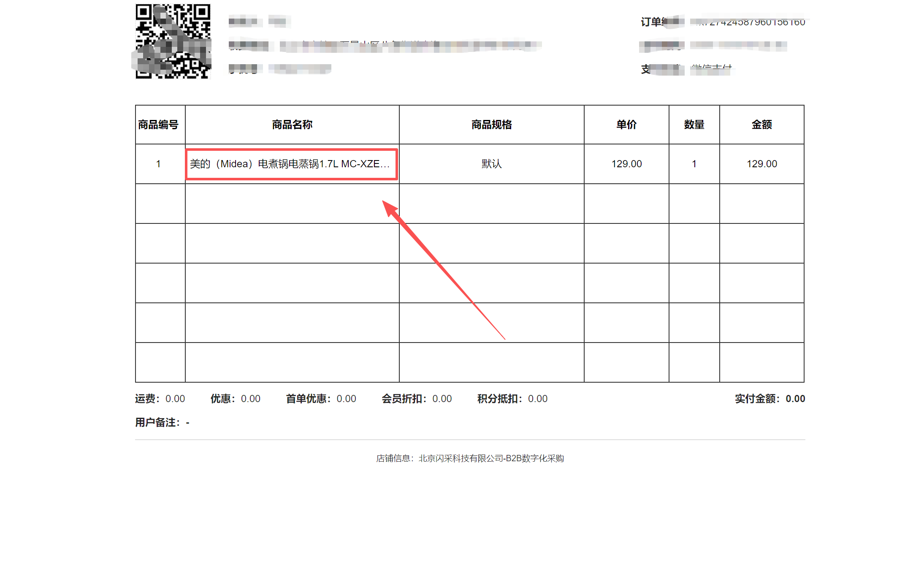The width and height of the screenshot is (924, 574).
Task: Click the 运费 0.00 label
Action: pos(160,399)
